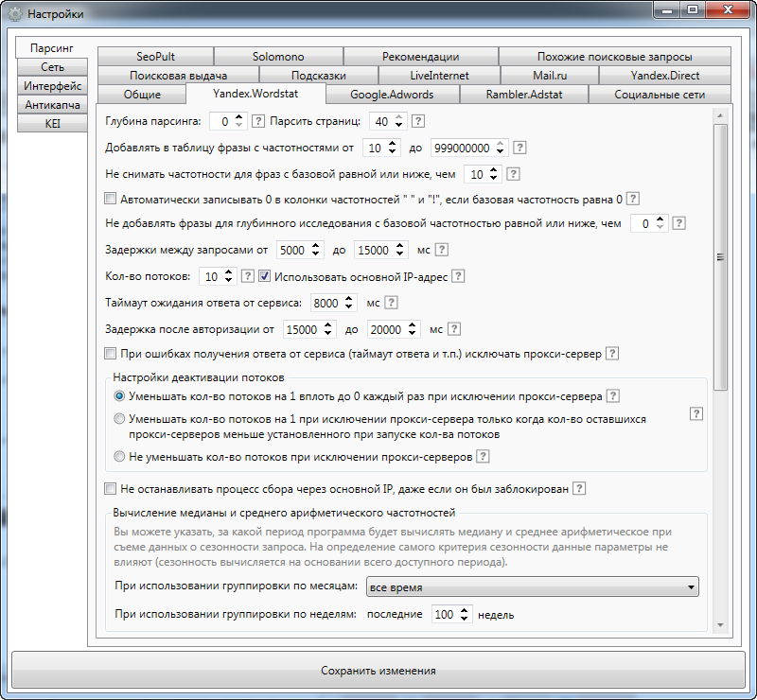Click the Глубина парсинга input field
757x700 pixels.
click(x=222, y=121)
